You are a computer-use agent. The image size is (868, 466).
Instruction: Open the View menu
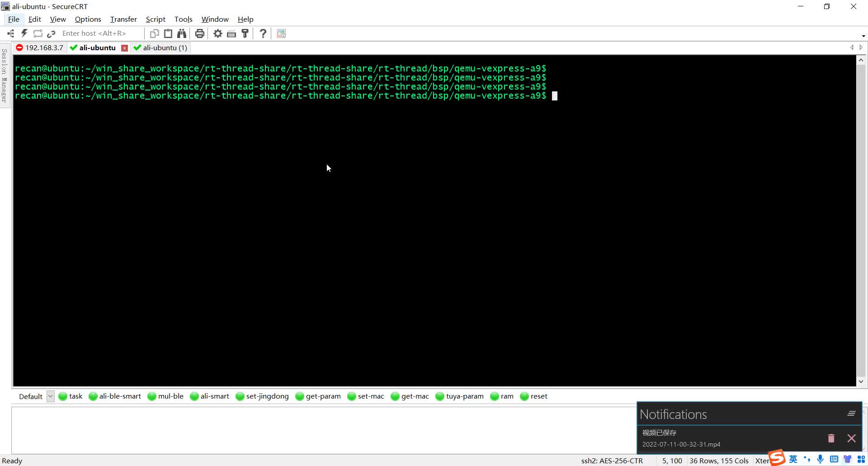(58, 19)
